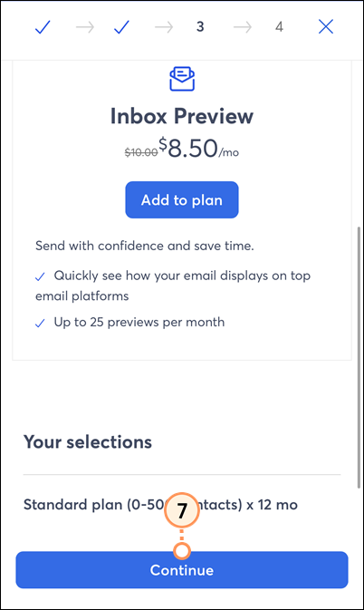
Task: Click the arrow between the two checkmarks
Action: tap(85, 27)
